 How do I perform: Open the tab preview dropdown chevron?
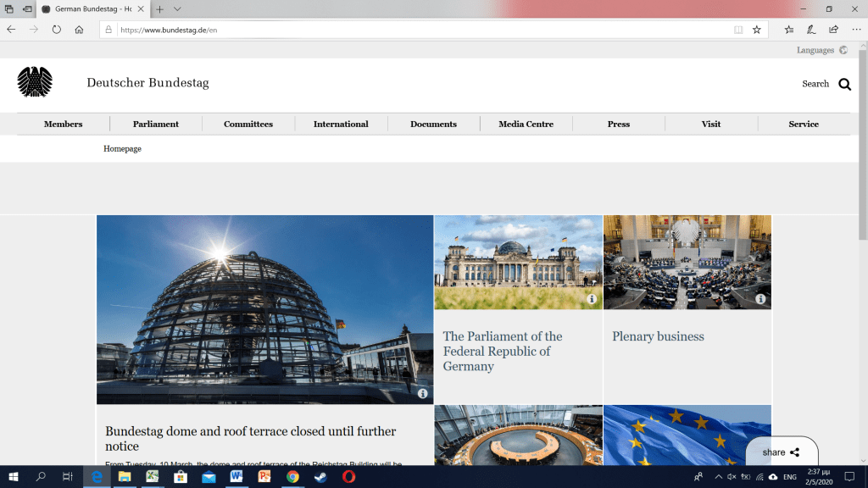click(x=177, y=8)
